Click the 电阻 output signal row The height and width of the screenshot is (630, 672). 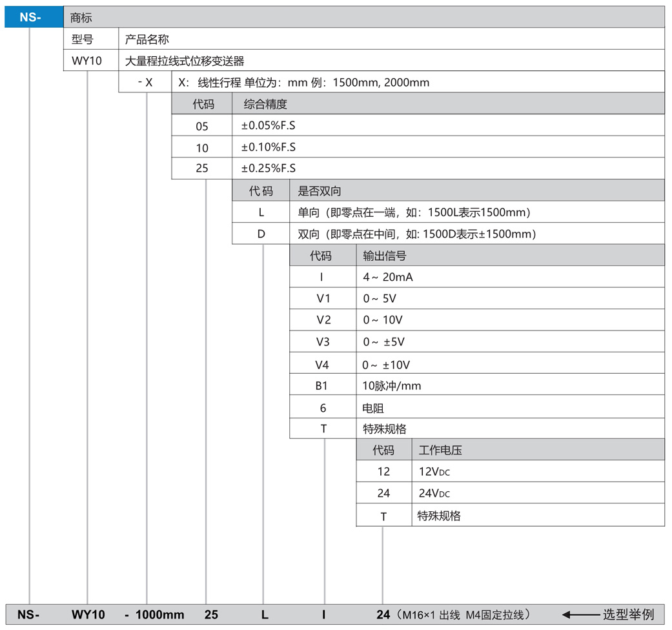tap(374, 408)
